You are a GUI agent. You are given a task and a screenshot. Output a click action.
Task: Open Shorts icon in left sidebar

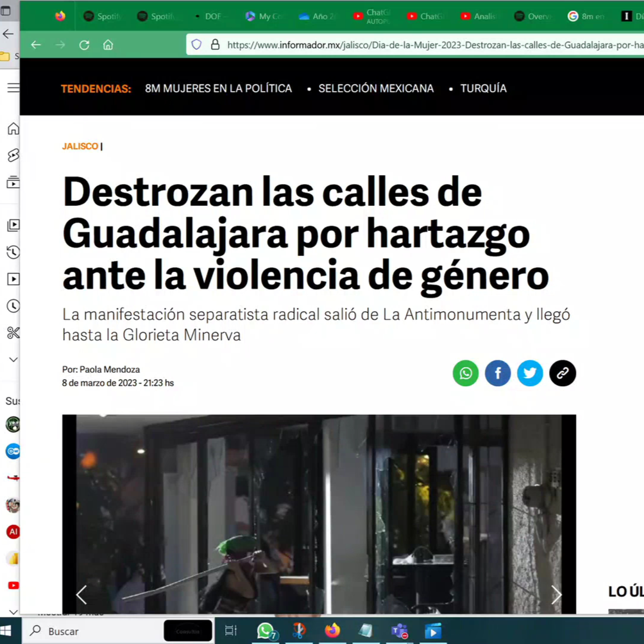[x=13, y=155]
